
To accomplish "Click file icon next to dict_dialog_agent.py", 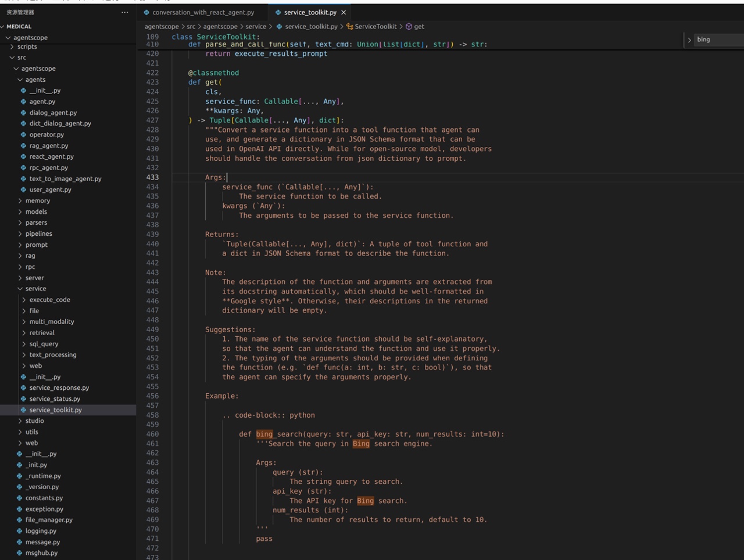I will (23, 124).
